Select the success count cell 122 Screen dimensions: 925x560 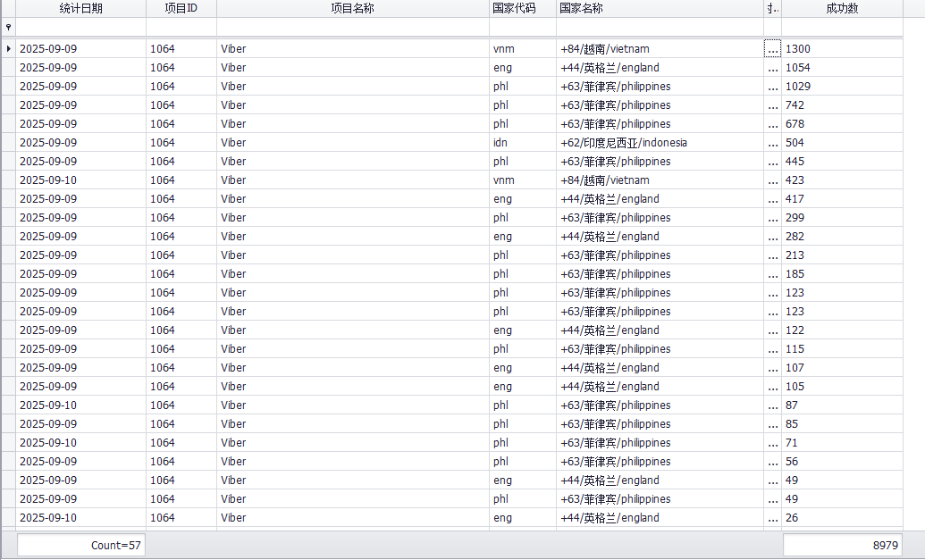coord(842,330)
